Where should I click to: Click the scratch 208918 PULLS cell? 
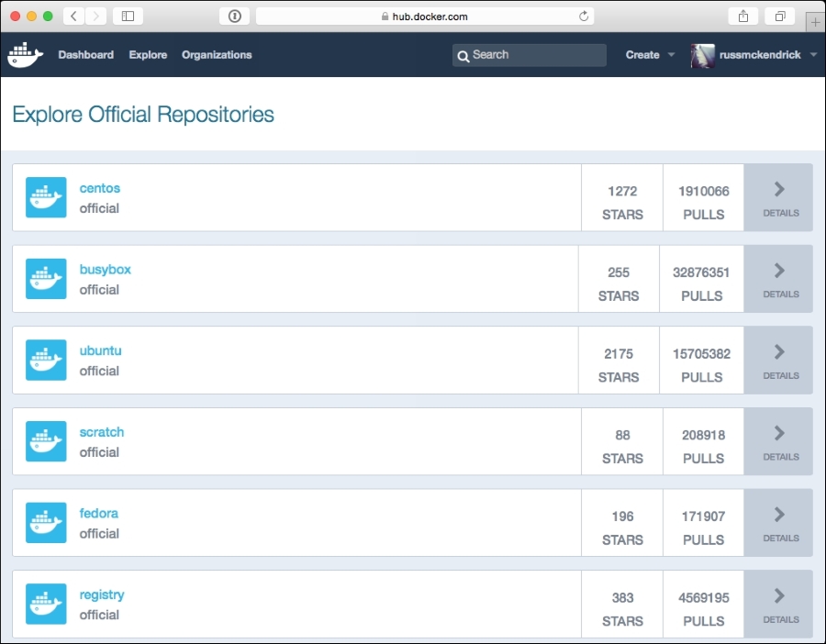click(x=703, y=441)
